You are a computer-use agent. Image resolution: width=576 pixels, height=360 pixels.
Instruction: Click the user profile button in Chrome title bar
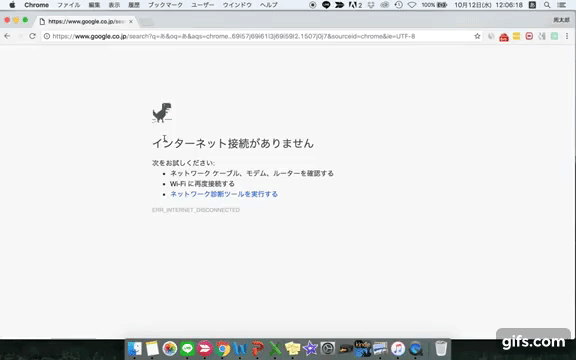click(x=561, y=20)
